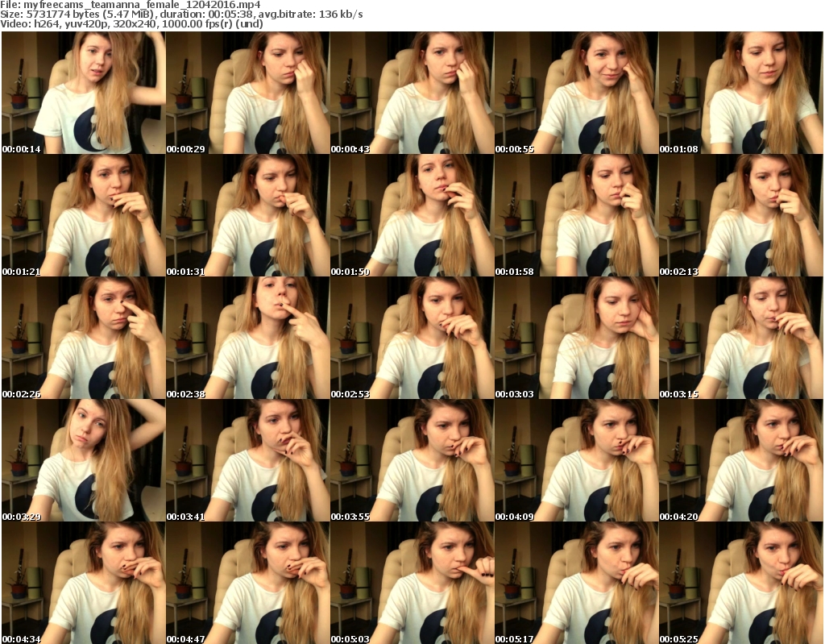The width and height of the screenshot is (825, 644).
Task: Select the thumbnail timestamped 00:03:29
Action: click(84, 461)
